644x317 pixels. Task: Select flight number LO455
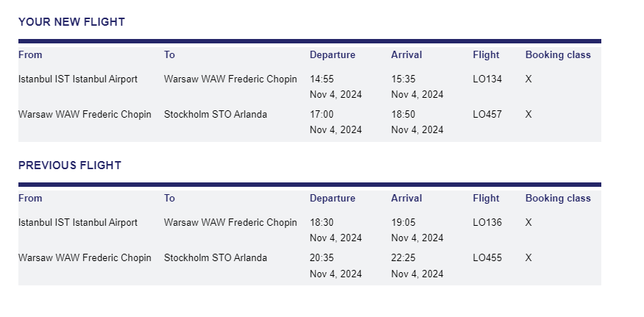487,258
